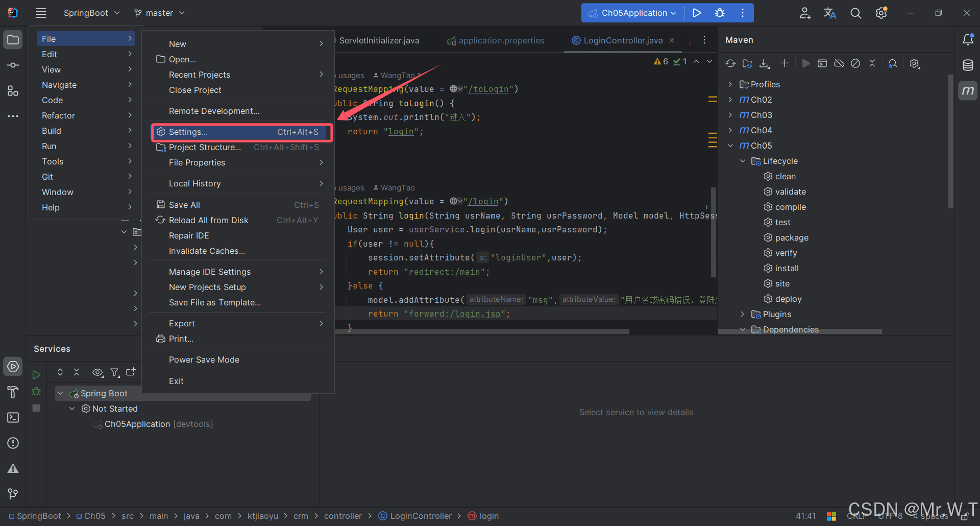Switch to the application.properties tab
Viewport: 980px width, 526px height.
point(495,40)
